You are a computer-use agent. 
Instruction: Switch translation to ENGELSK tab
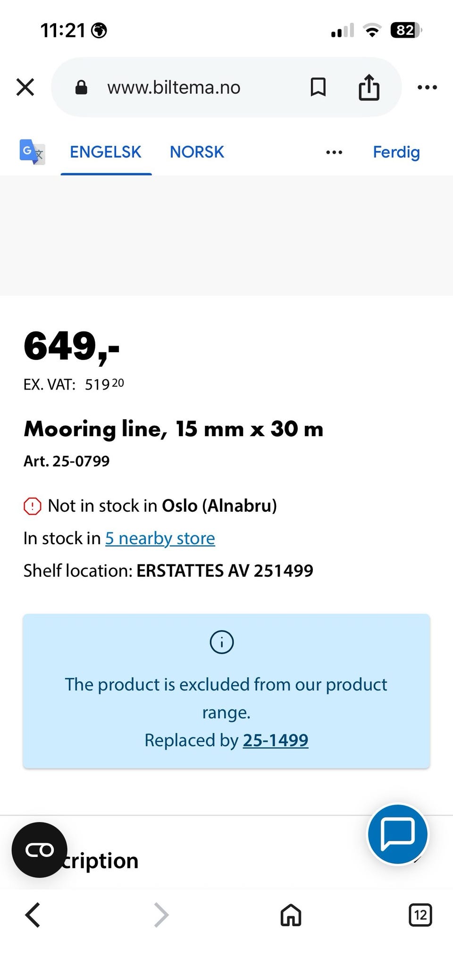tap(106, 152)
